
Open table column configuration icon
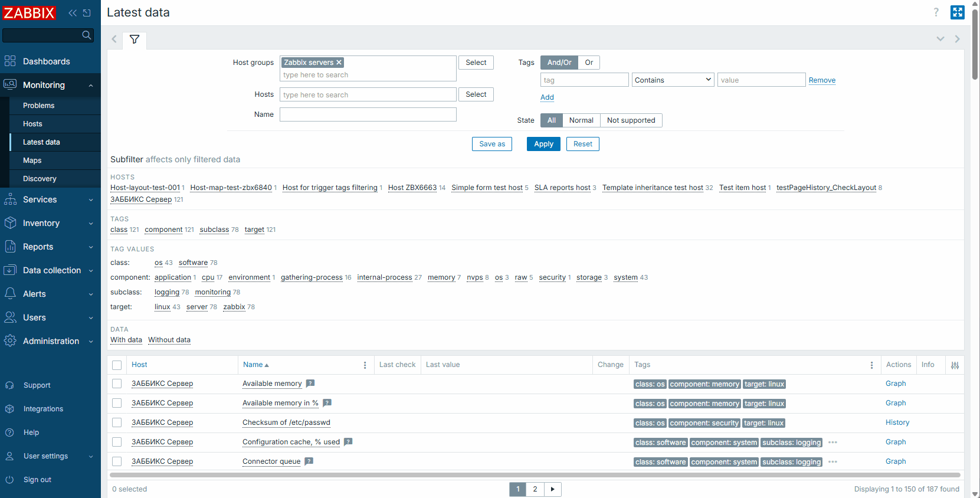[x=955, y=365]
